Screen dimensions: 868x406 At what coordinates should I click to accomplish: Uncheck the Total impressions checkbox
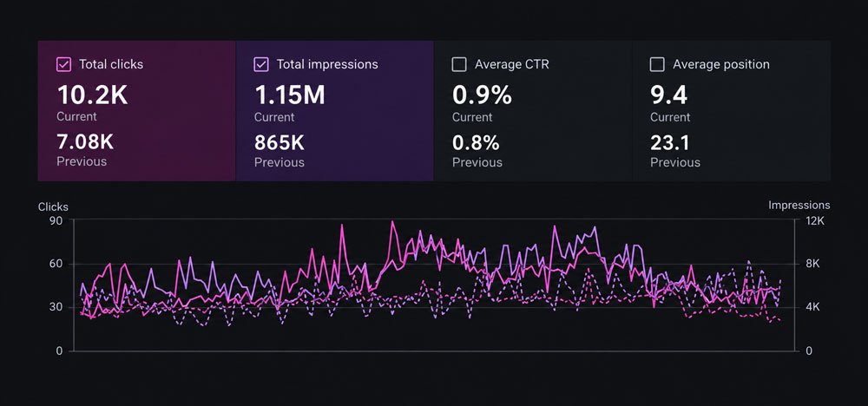pyautogui.click(x=261, y=65)
